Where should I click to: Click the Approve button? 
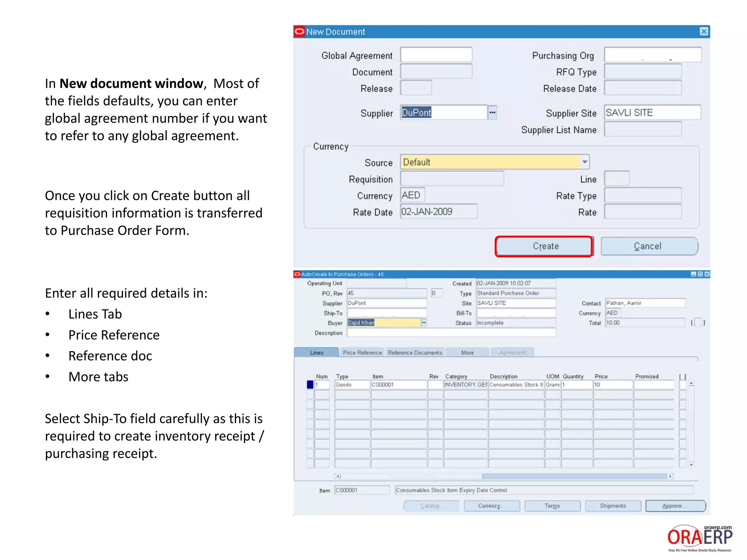tap(675, 506)
